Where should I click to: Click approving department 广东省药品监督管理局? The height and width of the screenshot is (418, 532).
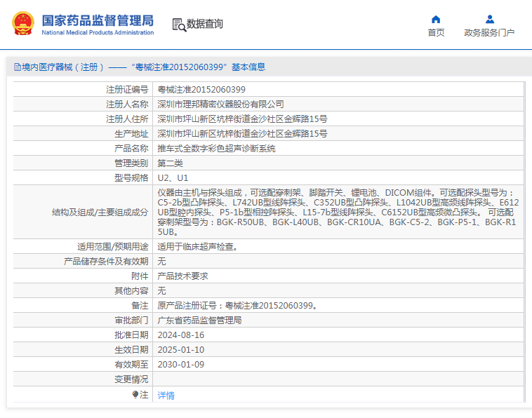pos(199,320)
